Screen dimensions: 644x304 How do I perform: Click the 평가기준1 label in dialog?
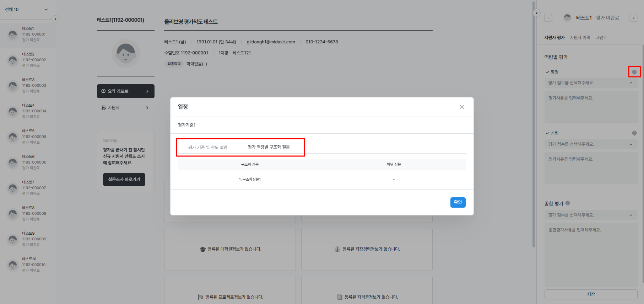pyautogui.click(x=187, y=125)
